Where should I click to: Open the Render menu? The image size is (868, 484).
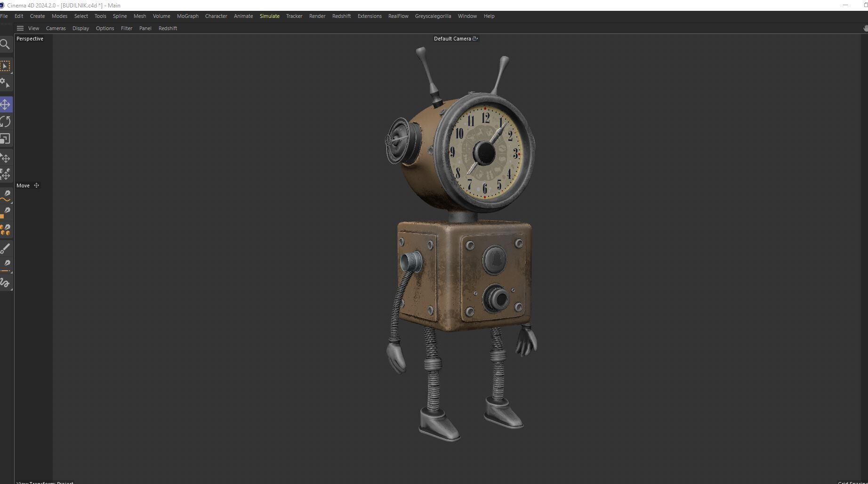(317, 16)
